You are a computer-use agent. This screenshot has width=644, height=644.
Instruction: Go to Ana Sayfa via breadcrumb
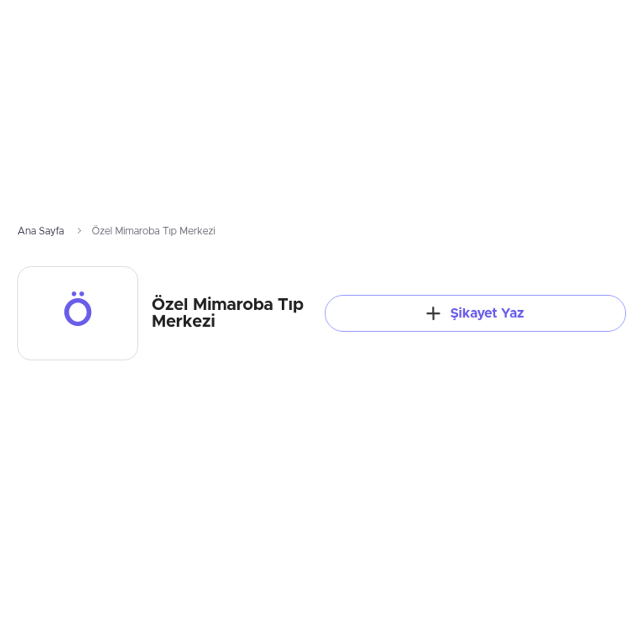pos(41,231)
